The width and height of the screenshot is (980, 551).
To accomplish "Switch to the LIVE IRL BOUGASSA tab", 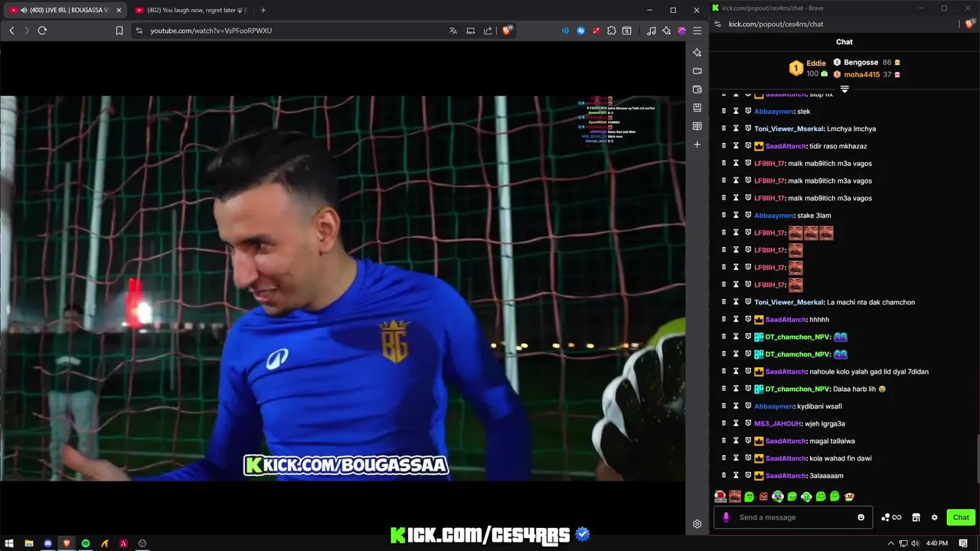I will pos(65,10).
